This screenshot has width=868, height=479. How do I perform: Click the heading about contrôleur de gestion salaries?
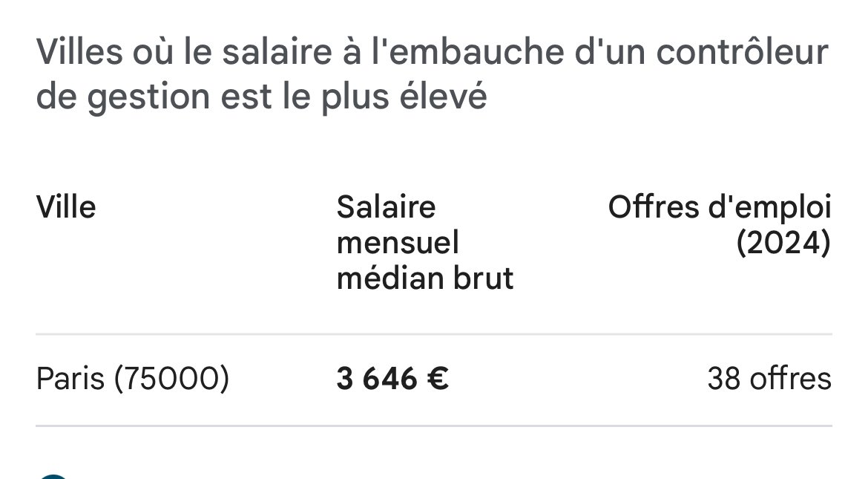click(432, 74)
